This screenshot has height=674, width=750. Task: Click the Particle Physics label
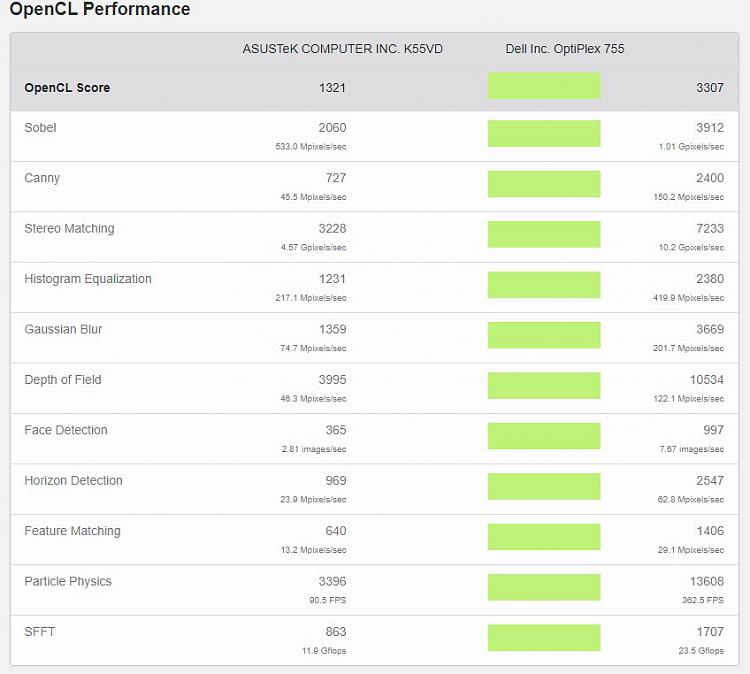[x=68, y=582]
